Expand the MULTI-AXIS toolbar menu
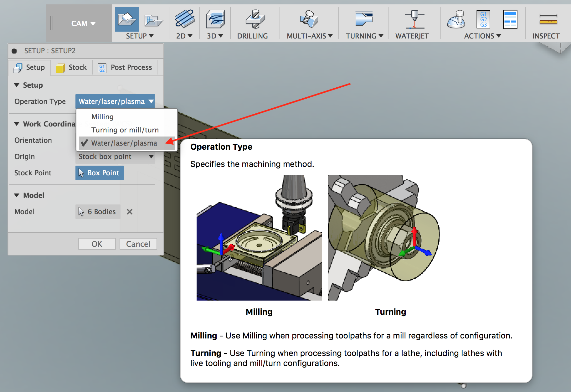 tap(310, 36)
